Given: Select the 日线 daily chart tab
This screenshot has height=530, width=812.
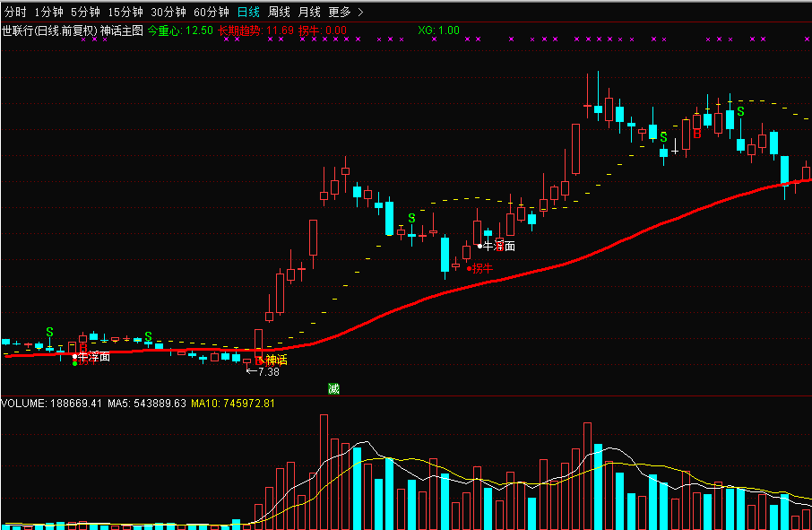Looking at the screenshot, I should [248, 12].
